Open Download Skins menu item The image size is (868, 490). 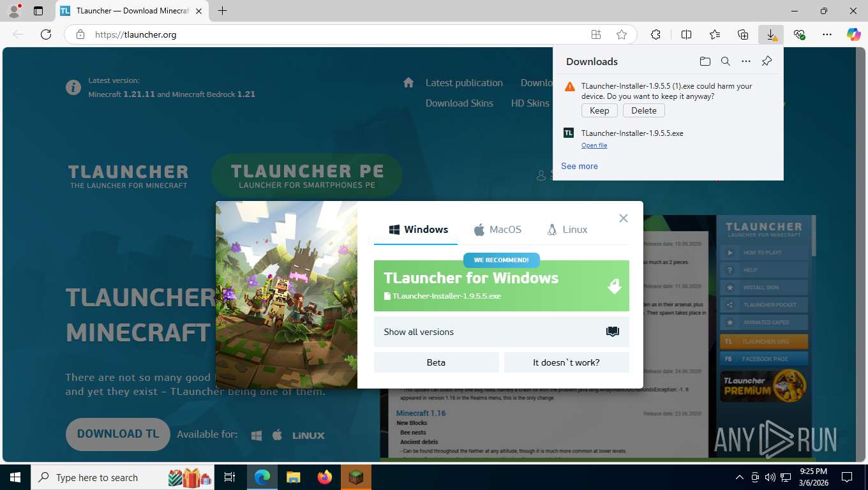pos(460,103)
